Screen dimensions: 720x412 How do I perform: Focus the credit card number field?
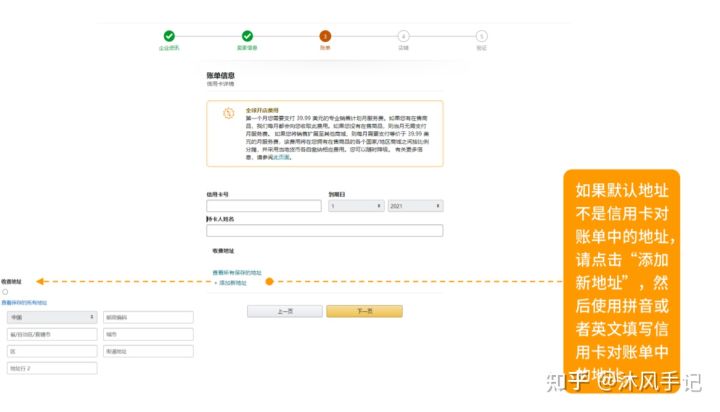pos(264,206)
